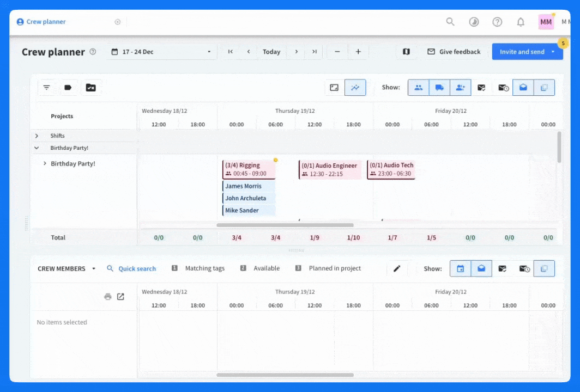Toggle mail-checked filter in projects Show
The image size is (580, 392).
(x=481, y=88)
